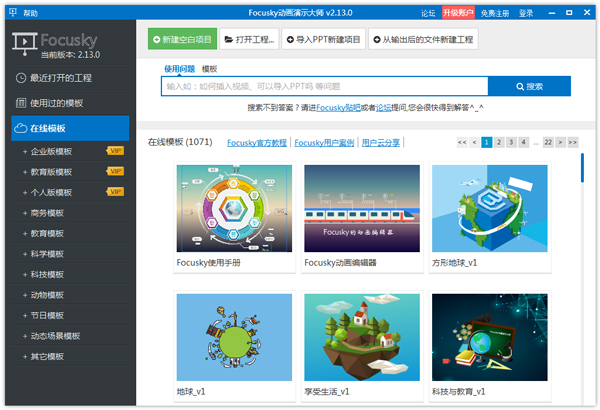Go to next page with > button
Screen dimensions: 600x410
point(560,142)
